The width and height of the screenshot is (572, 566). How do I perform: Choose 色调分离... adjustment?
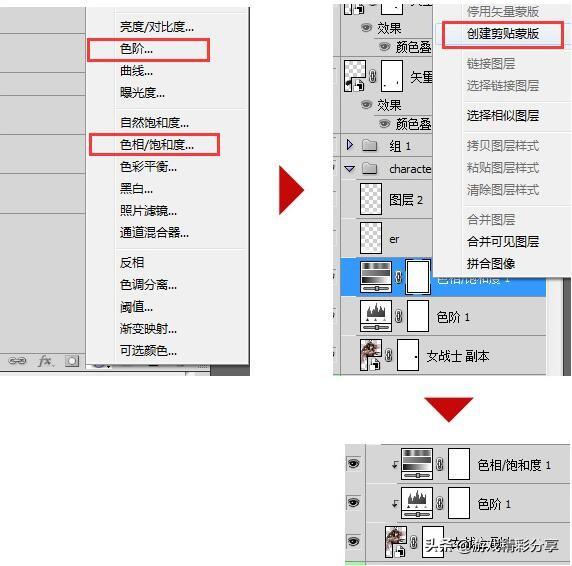click(148, 284)
